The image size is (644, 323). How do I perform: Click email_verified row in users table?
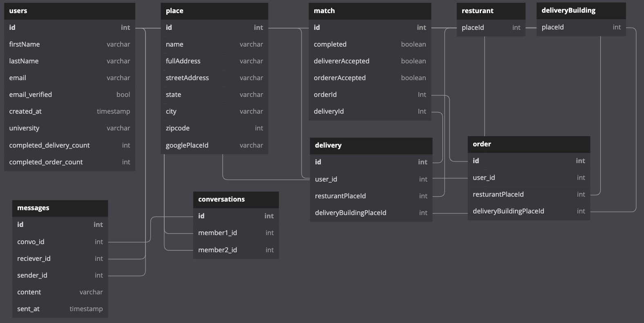pyautogui.click(x=69, y=94)
